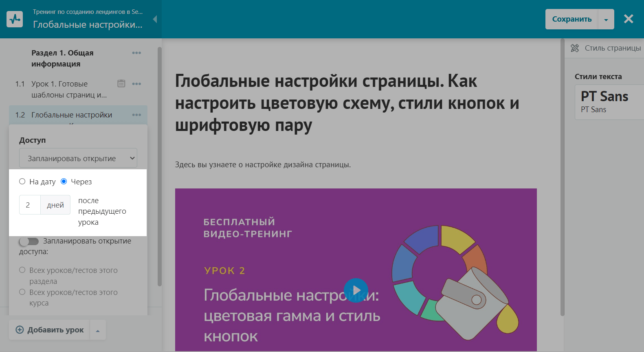Toggle Запланировать открытие доступа switch

point(29,241)
